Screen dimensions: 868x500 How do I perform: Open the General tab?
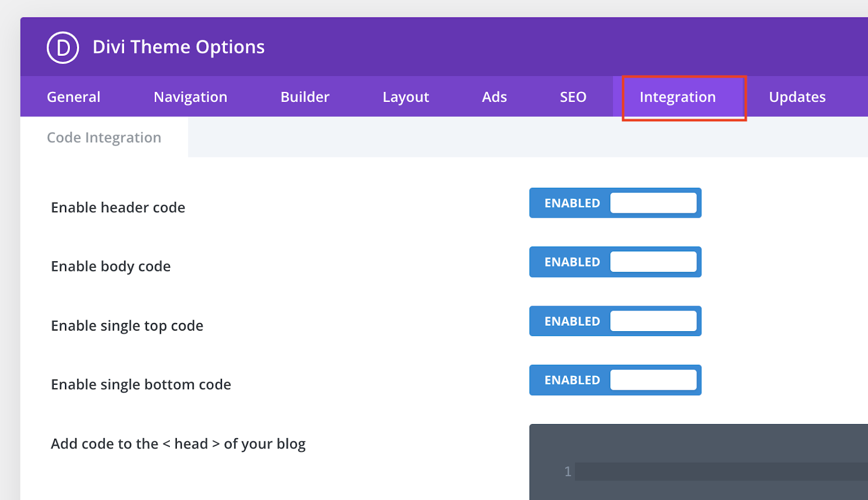pyautogui.click(x=73, y=97)
